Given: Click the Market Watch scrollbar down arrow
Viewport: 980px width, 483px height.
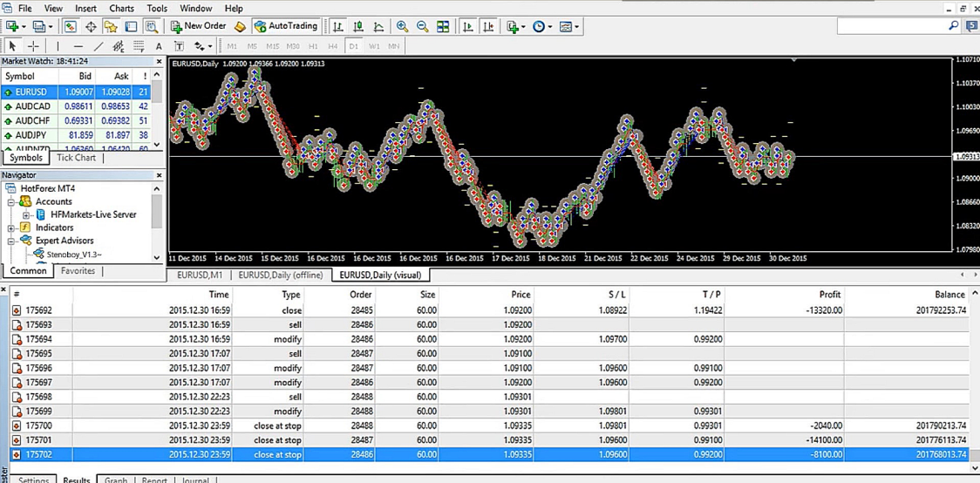Looking at the screenshot, I should pyautogui.click(x=157, y=145).
